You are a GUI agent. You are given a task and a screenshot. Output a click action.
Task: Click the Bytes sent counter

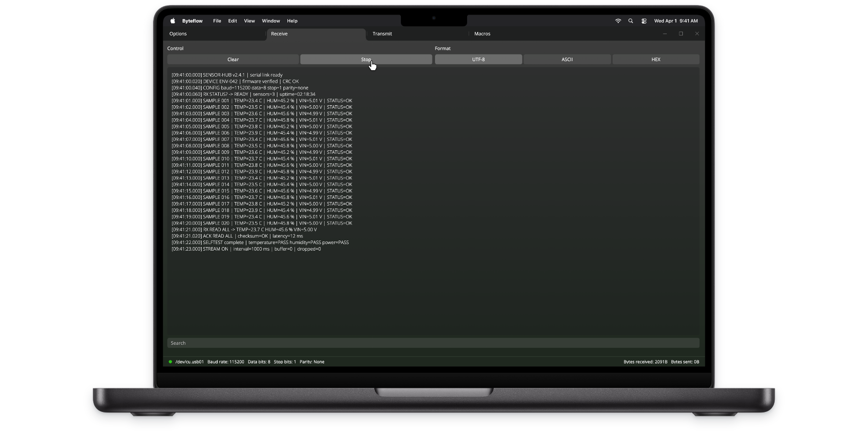click(x=685, y=362)
